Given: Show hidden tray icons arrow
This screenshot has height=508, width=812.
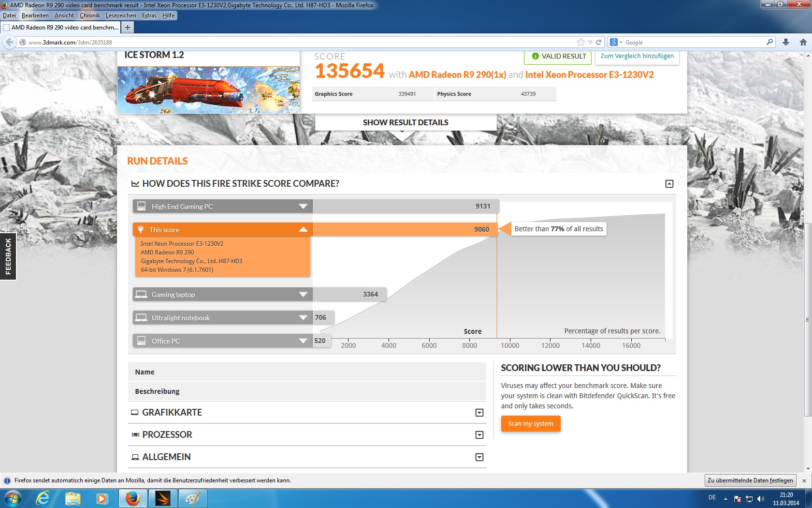Looking at the screenshot, I should click(x=725, y=499).
